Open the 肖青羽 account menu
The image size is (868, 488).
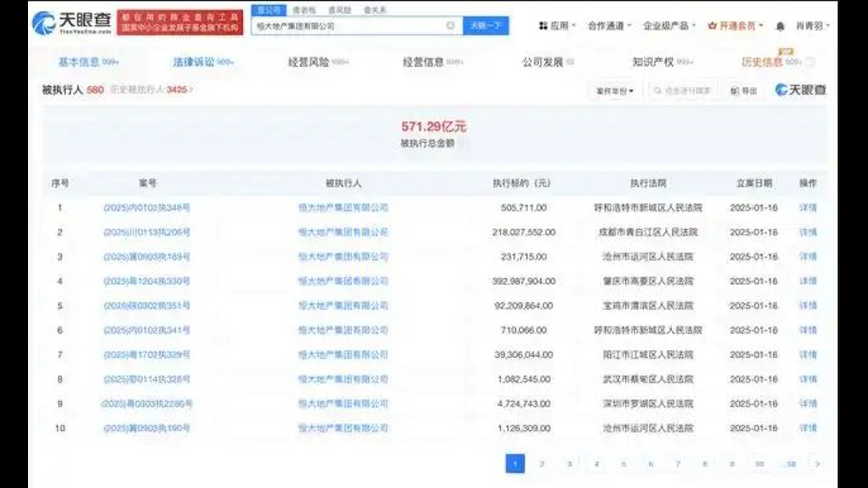click(x=813, y=26)
